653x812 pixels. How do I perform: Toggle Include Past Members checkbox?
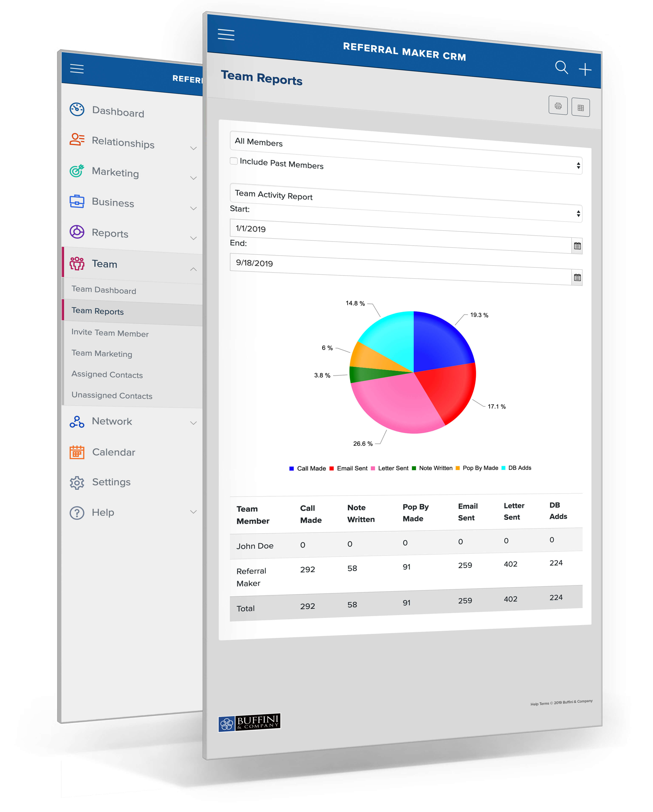234,161
